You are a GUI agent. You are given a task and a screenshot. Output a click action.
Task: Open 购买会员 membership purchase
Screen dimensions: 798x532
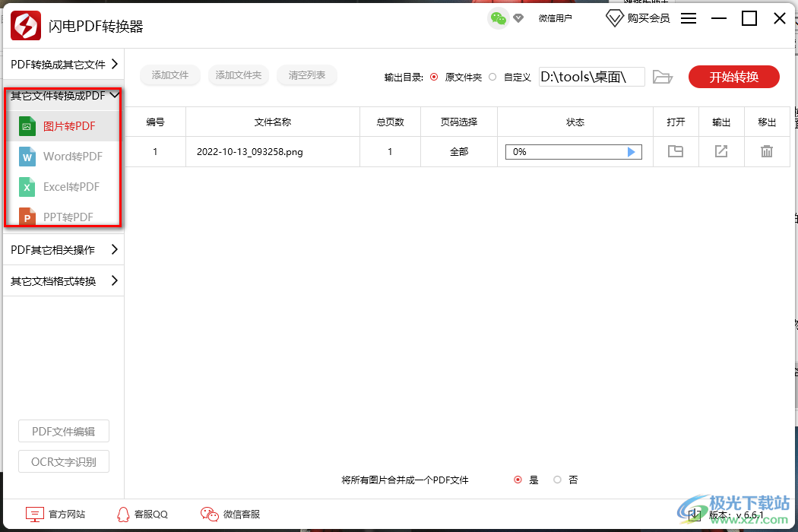(638, 18)
